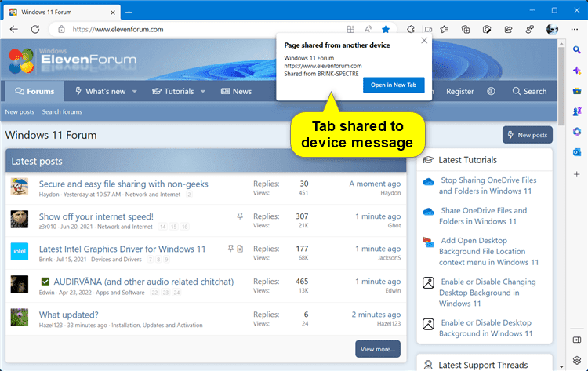Open What's new nav item
Screen dimensions: 588x371
100,91
